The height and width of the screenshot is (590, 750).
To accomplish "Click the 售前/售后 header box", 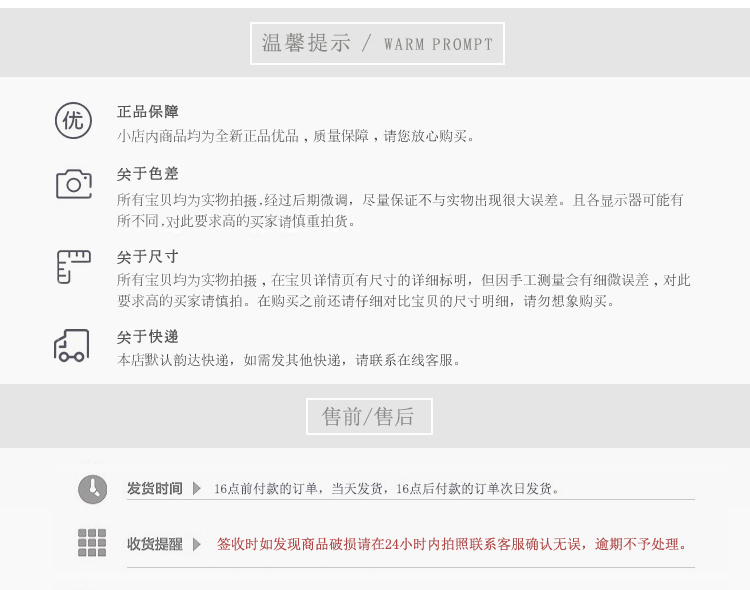I will click(369, 416).
